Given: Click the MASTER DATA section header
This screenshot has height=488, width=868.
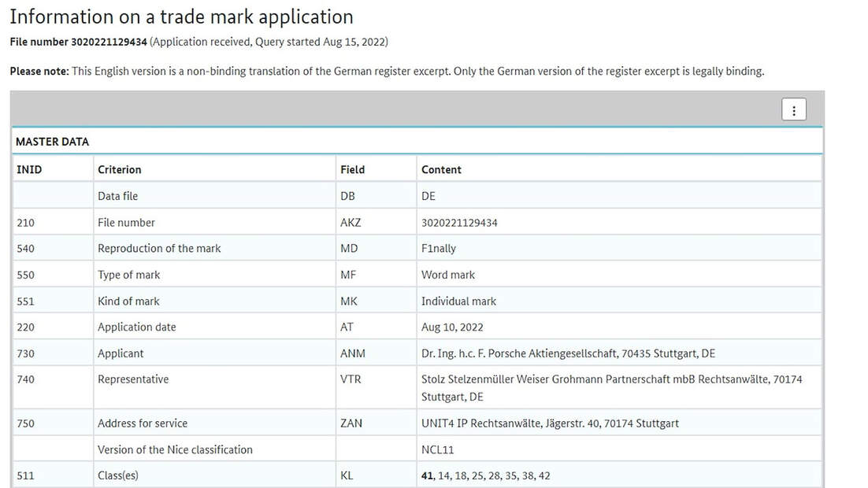Looking at the screenshot, I should (417, 141).
